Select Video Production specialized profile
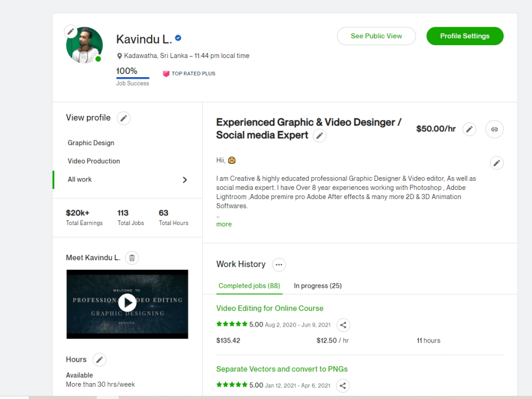This screenshot has width=532, height=399. click(x=94, y=161)
